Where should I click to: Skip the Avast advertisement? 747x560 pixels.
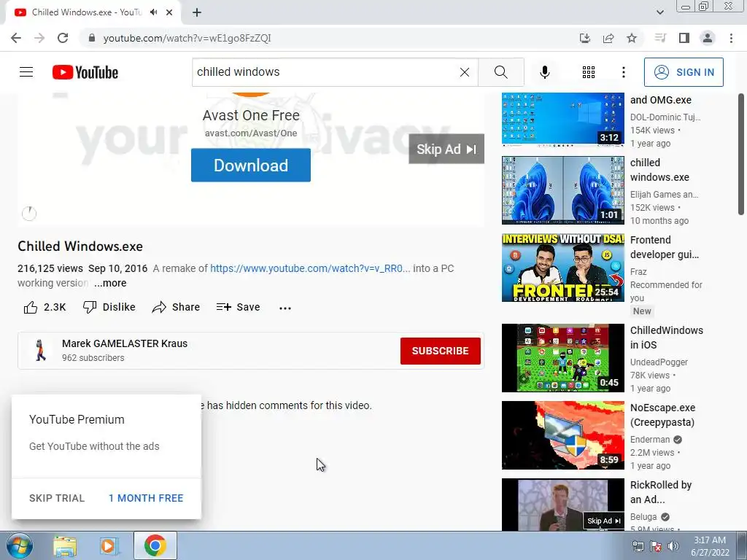446,149
